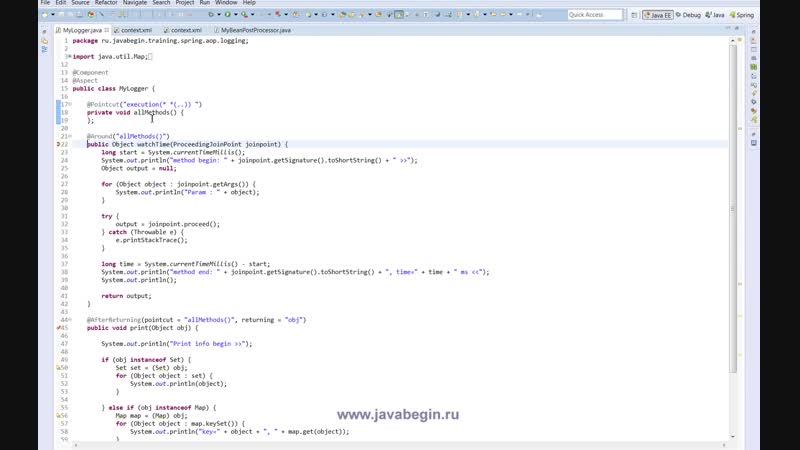800x450 pixels.
Task: Open the MyBeanPostProcessor.java tab
Action: pyautogui.click(x=253, y=30)
